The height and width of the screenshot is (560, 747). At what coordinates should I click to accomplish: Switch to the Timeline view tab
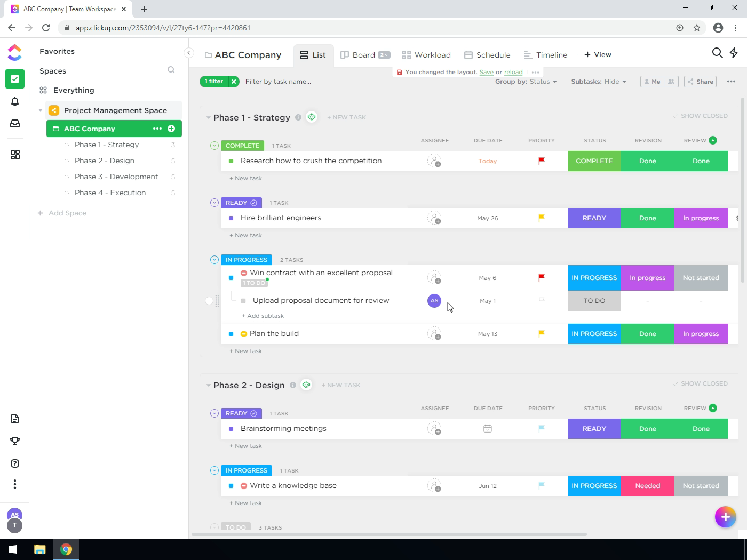tap(545, 55)
